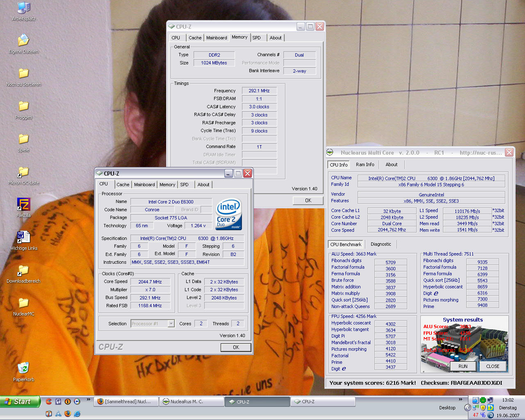Switch to Sammelthread Firefox taskbar button
525x420 pixels.
point(126,402)
